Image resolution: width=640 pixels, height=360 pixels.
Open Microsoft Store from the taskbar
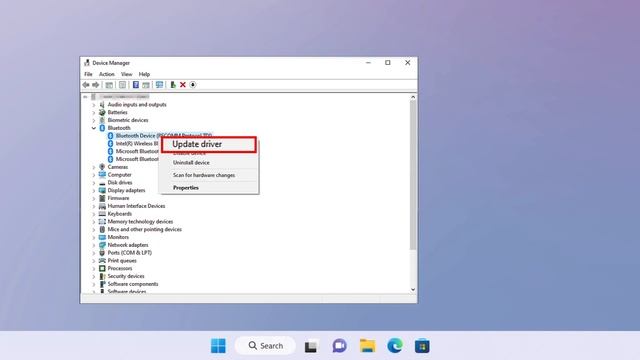click(x=422, y=346)
